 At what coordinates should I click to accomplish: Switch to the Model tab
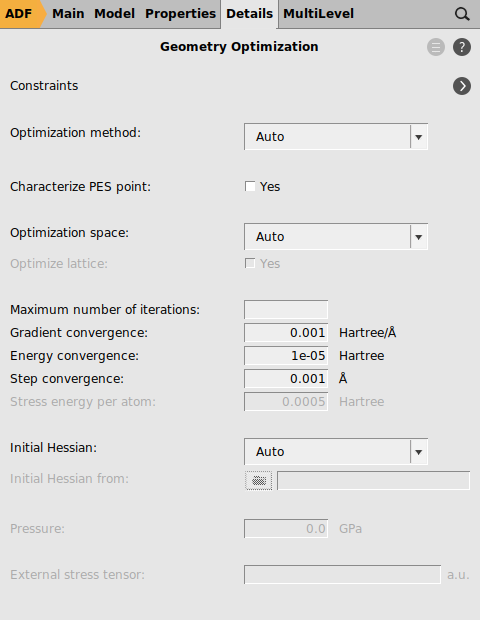pyautogui.click(x=114, y=14)
